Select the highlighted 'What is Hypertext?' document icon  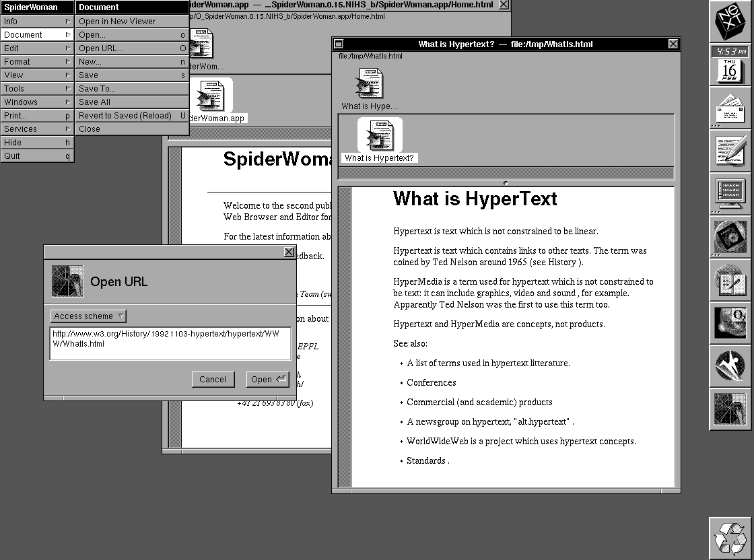[380, 140]
